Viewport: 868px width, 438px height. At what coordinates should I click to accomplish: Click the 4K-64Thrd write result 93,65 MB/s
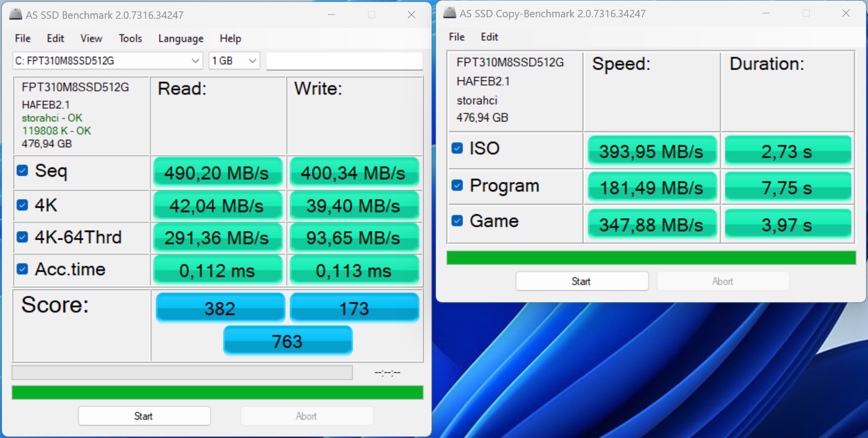pos(354,238)
